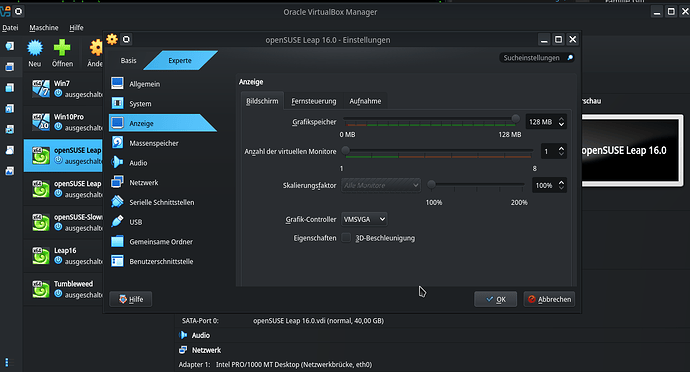This screenshot has height=372, width=690.
Task: Click the Netzwerk section icon in Manager details
Action: tap(183, 350)
